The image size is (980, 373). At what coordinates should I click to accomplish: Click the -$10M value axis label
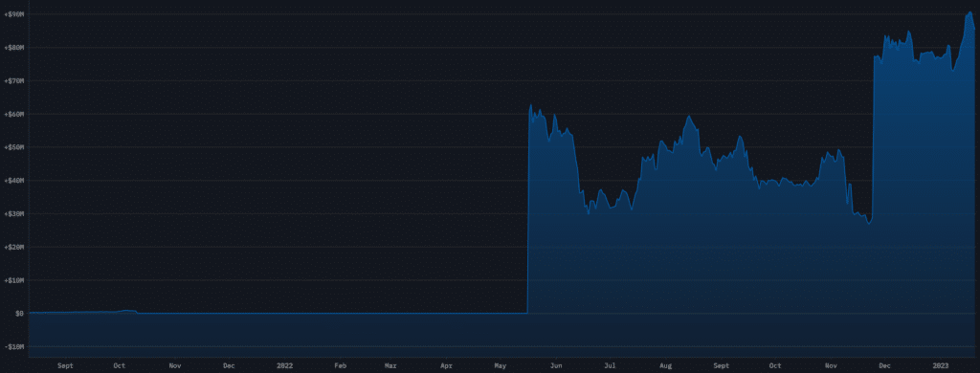[x=13, y=346]
